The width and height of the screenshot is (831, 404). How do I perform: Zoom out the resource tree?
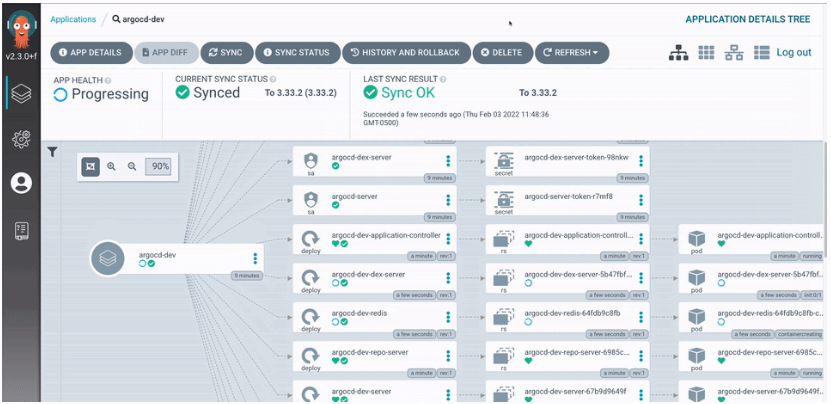[x=132, y=166]
